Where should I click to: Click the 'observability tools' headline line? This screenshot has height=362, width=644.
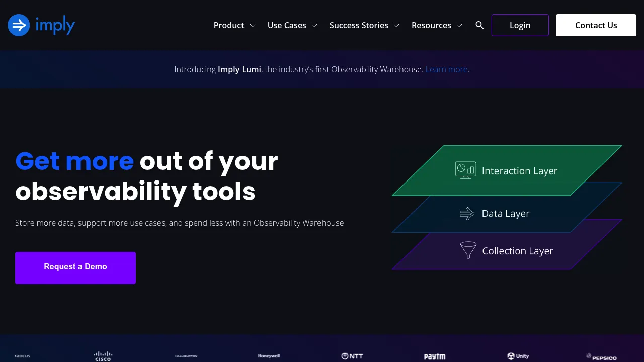[x=135, y=192]
